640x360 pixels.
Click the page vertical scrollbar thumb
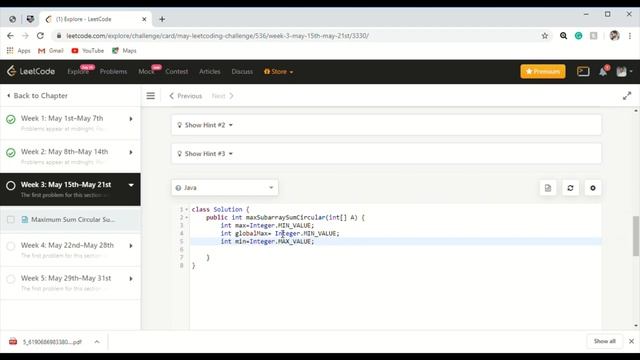(636, 236)
